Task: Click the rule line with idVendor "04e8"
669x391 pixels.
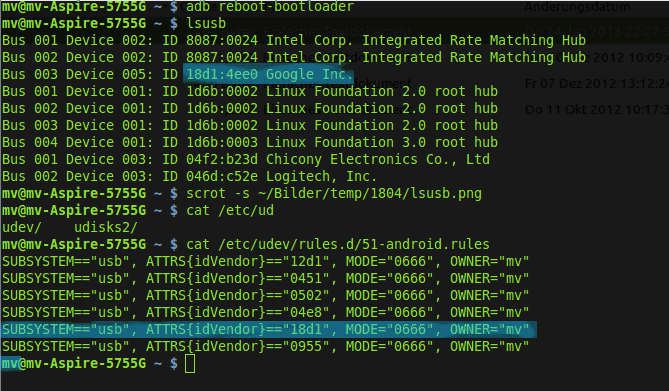Action: pyautogui.click(x=265, y=312)
